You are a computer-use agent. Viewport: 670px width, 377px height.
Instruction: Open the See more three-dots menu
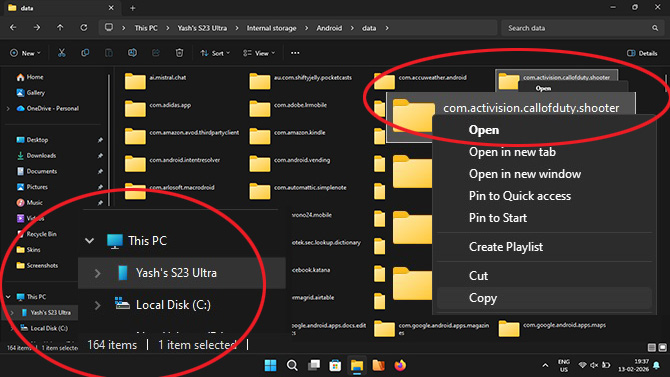click(295, 53)
